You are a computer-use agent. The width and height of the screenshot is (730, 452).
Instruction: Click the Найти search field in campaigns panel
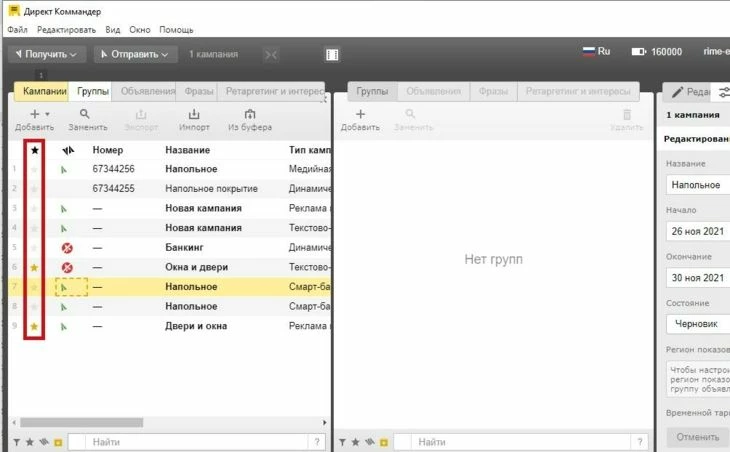tap(196, 442)
